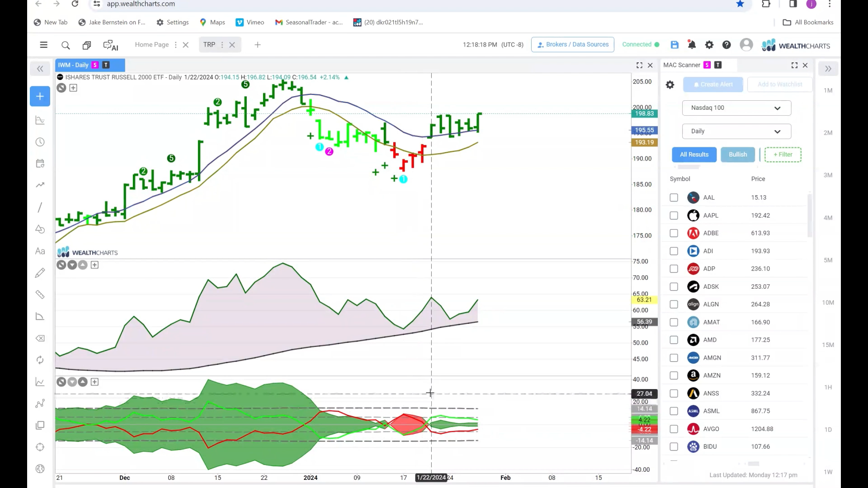Tick the AAL checkbox

pos(674,197)
